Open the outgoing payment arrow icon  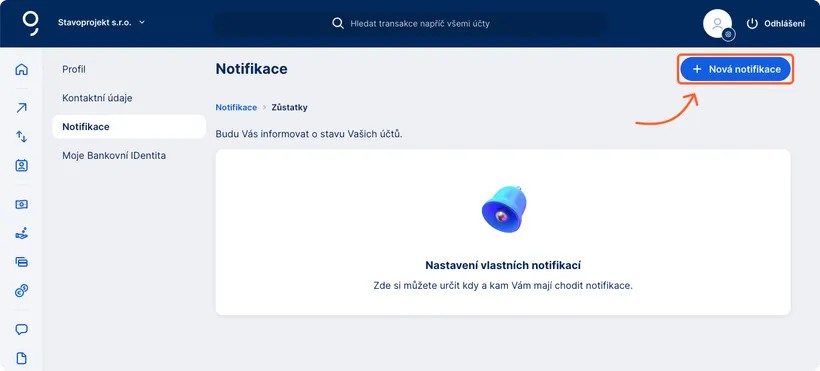[x=21, y=108]
